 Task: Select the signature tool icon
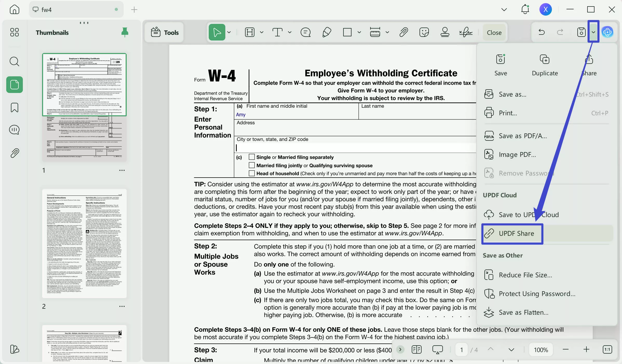tap(466, 32)
